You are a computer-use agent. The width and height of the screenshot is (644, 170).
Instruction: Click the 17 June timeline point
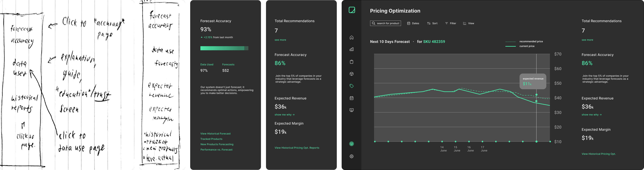click(482, 142)
